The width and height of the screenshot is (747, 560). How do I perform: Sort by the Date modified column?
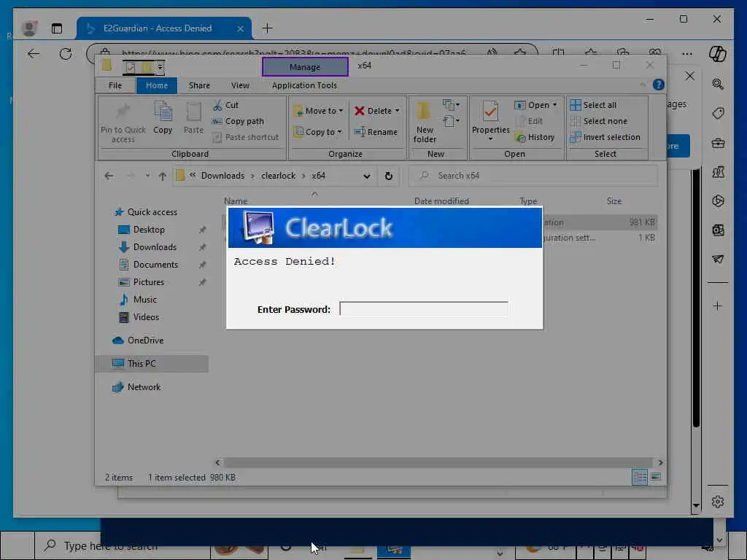tap(441, 201)
